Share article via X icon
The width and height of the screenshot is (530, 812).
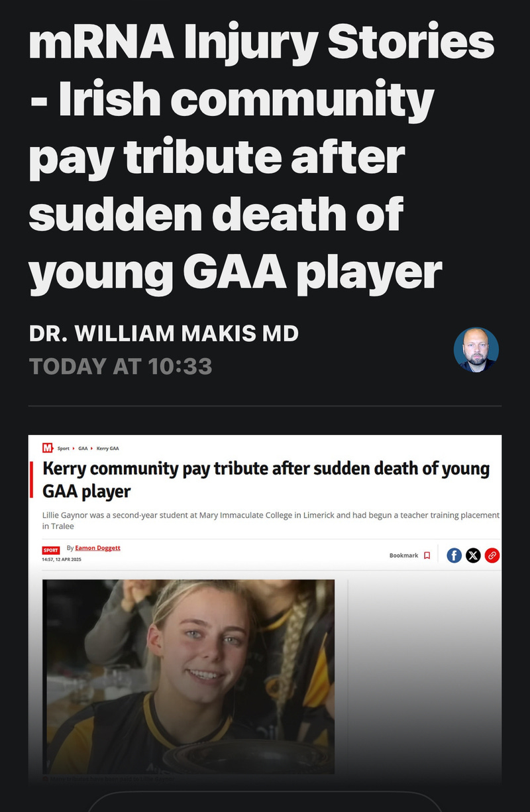[473, 555]
